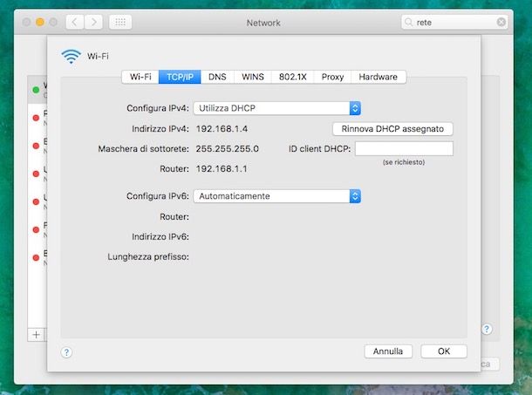
Task: Select the TCP/IP tab
Action: [x=180, y=77]
